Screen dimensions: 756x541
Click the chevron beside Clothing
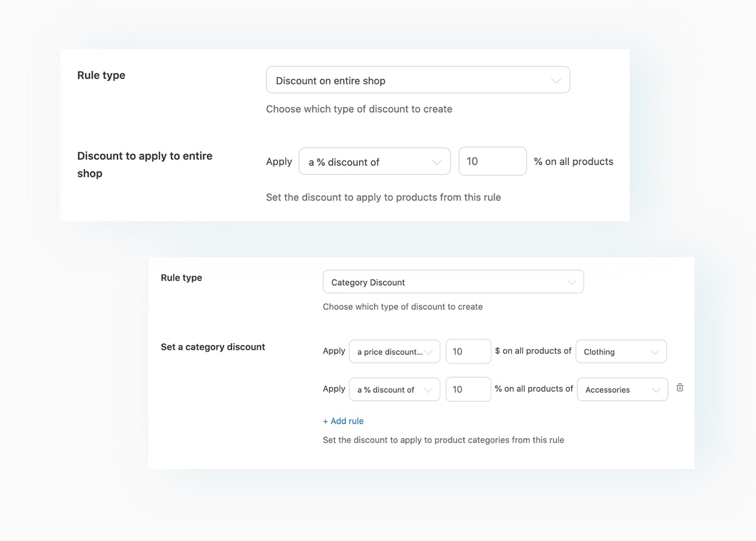[x=654, y=352]
